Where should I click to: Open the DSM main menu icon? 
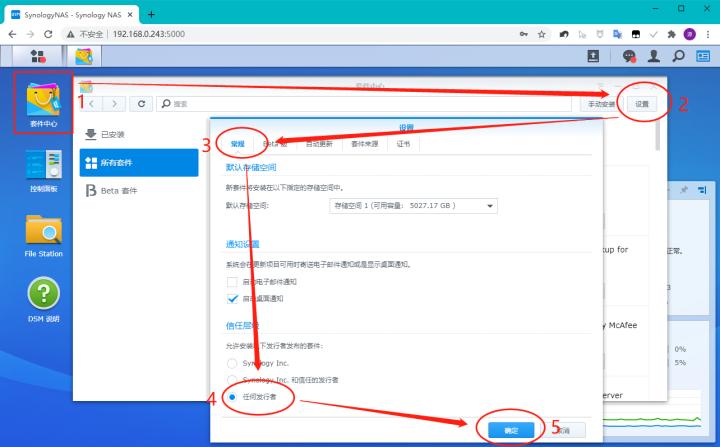pyautogui.click(x=38, y=56)
